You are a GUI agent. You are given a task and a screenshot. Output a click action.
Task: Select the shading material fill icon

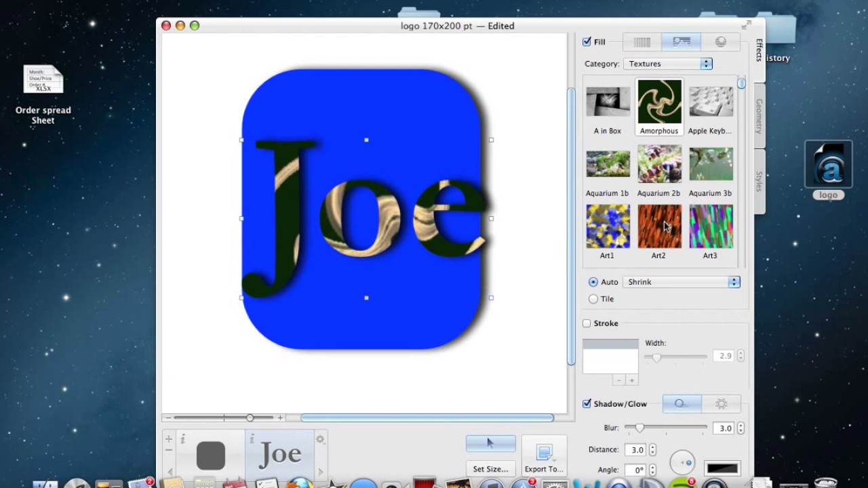[721, 42]
